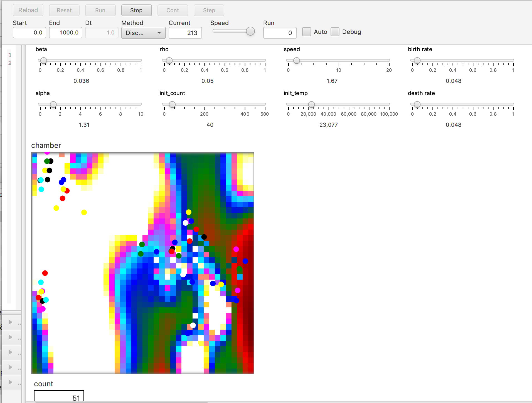Click the init_count value 40
The width and height of the screenshot is (532, 403).
(x=210, y=125)
